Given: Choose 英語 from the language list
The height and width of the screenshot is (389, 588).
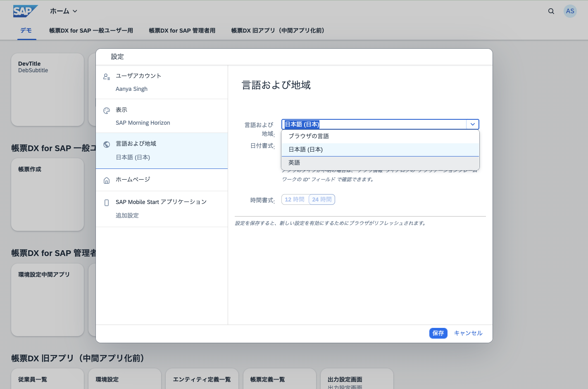Looking at the screenshot, I should 380,163.
